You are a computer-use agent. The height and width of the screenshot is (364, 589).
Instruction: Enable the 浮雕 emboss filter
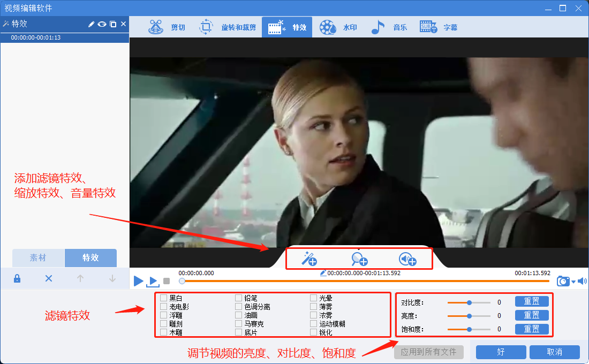[x=163, y=315]
